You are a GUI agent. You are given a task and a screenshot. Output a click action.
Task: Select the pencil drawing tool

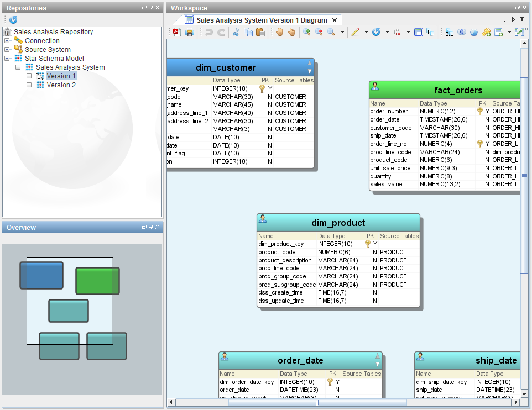point(354,32)
